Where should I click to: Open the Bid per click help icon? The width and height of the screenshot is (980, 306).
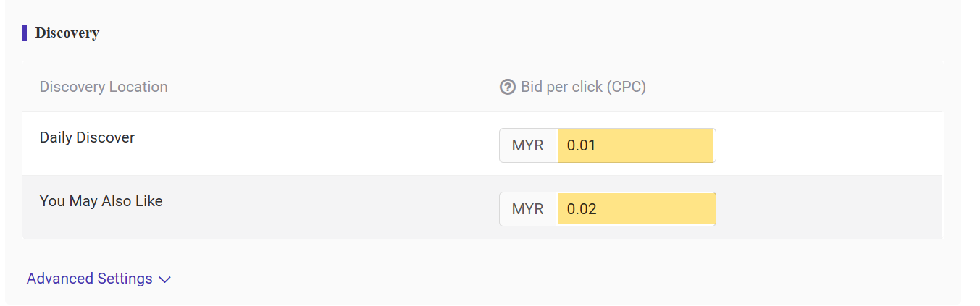tap(507, 87)
